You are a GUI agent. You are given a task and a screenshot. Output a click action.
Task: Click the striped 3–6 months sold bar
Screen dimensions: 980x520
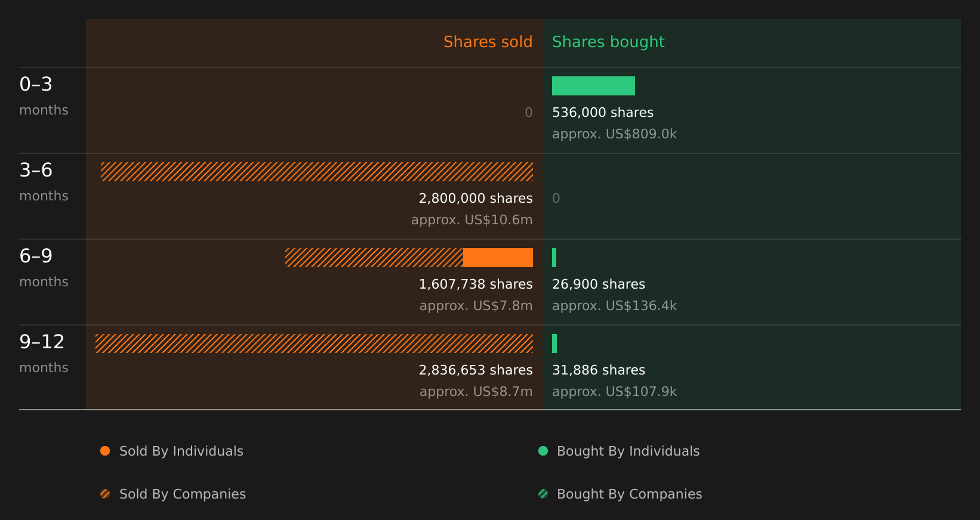[317, 172]
